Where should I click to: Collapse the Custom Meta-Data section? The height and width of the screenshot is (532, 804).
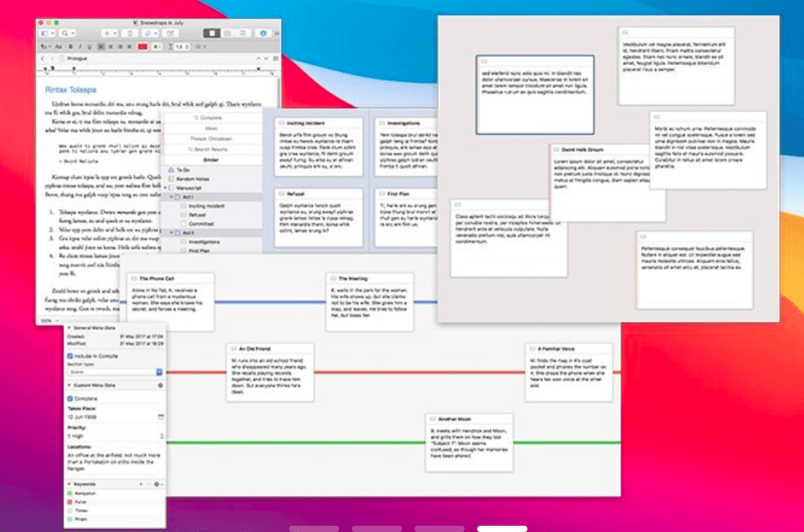(69, 385)
